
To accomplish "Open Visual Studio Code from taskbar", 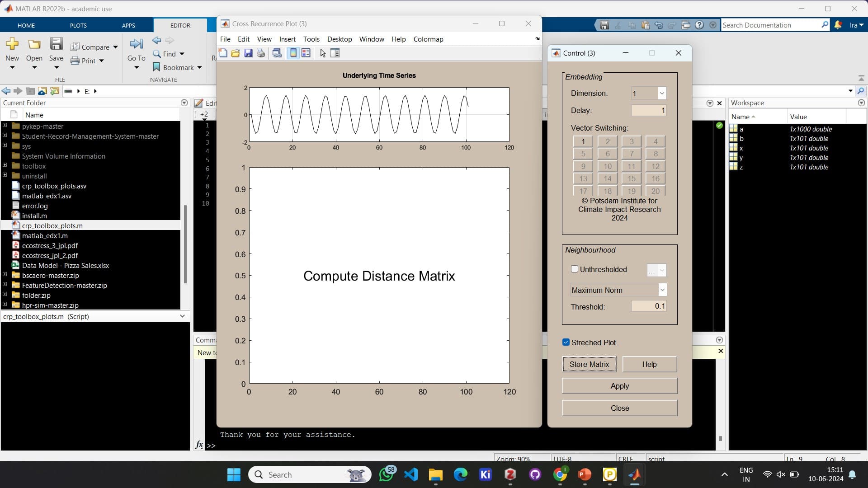I will pos(411,474).
